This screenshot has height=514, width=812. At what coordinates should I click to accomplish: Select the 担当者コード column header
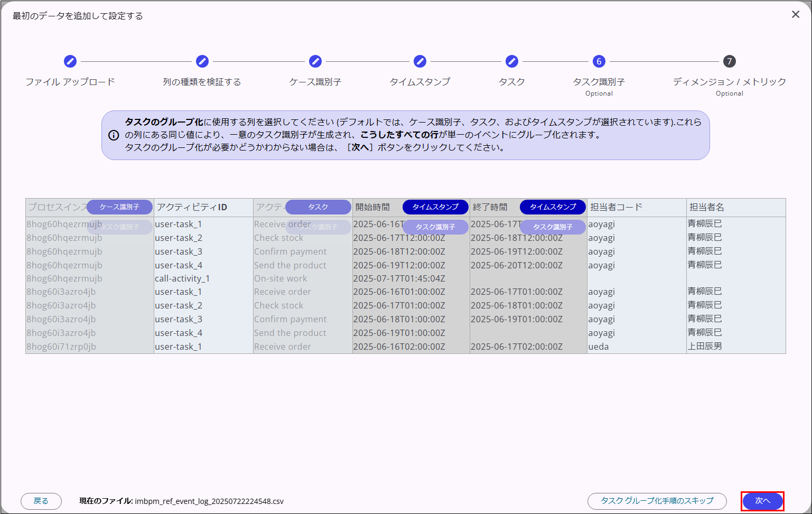pyautogui.click(x=616, y=207)
